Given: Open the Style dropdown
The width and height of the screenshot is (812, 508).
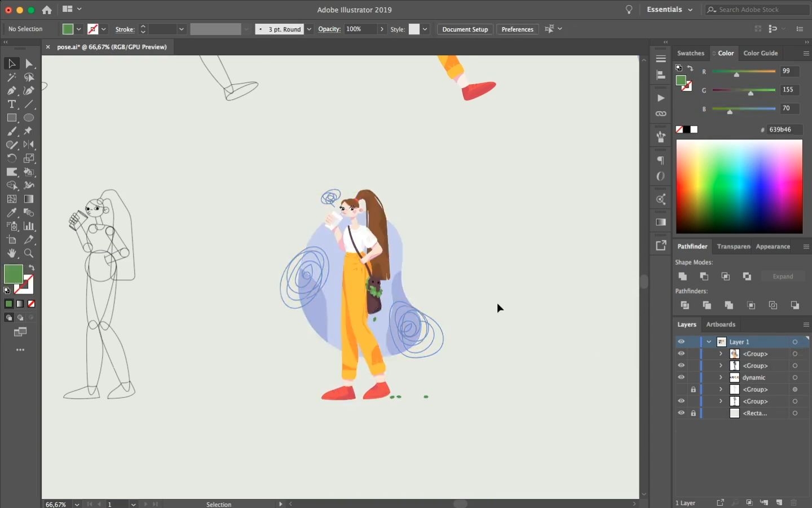Looking at the screenshot, I should click(425, 29).
